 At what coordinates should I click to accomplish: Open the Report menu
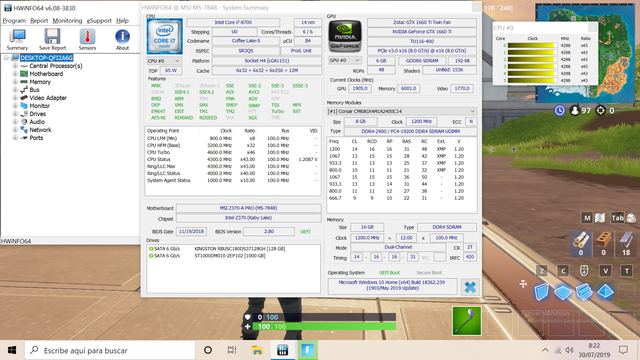coord(39,20)
